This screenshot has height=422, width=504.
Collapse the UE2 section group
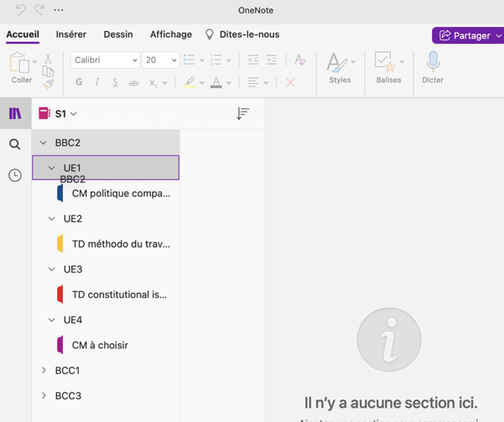(51, 219)
